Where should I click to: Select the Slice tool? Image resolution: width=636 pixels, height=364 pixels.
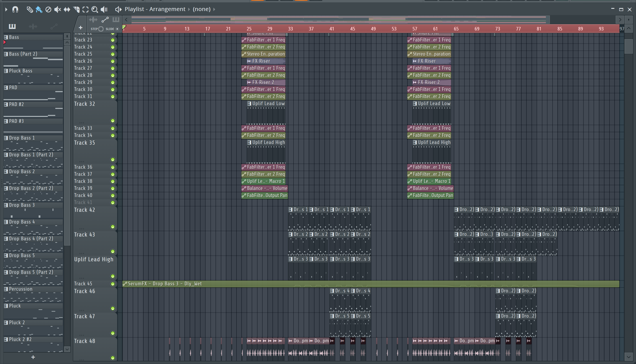click(x=76, y=9)
